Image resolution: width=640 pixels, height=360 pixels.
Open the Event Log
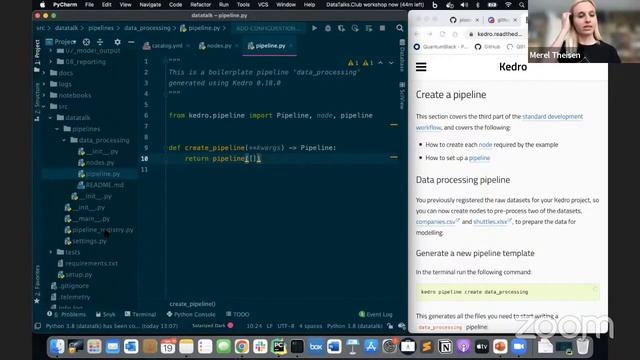(x=376, y=314)
